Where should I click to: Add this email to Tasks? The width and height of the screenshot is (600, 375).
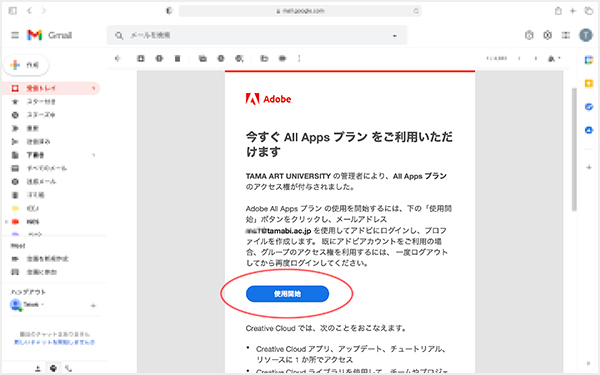[x=239, y=59]
